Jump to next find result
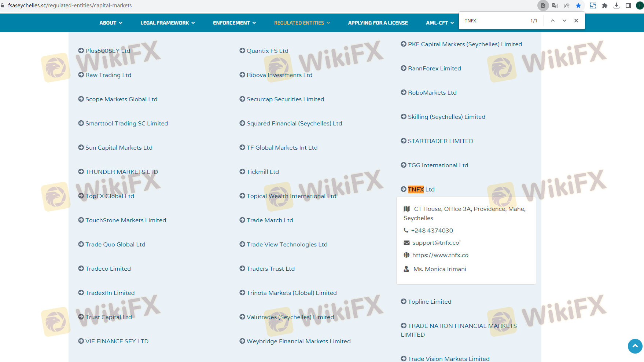This screenshot has height=362, width=644. pyautogui.click(x=564, y=21)
